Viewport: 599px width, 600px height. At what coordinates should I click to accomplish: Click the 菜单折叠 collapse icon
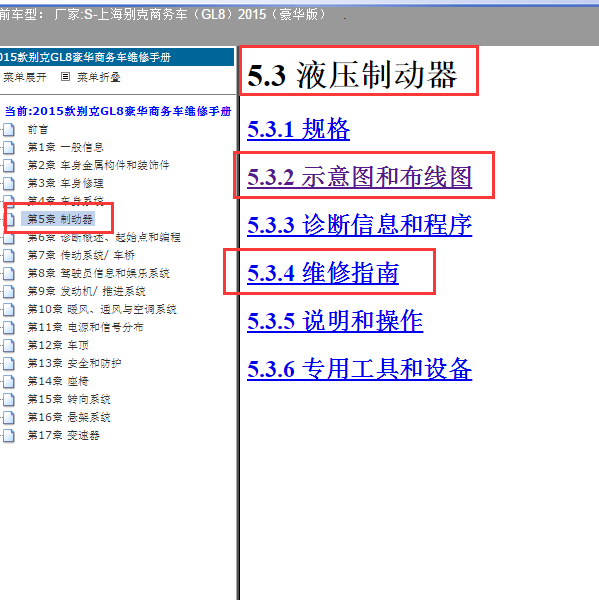[x=65, y=77]
